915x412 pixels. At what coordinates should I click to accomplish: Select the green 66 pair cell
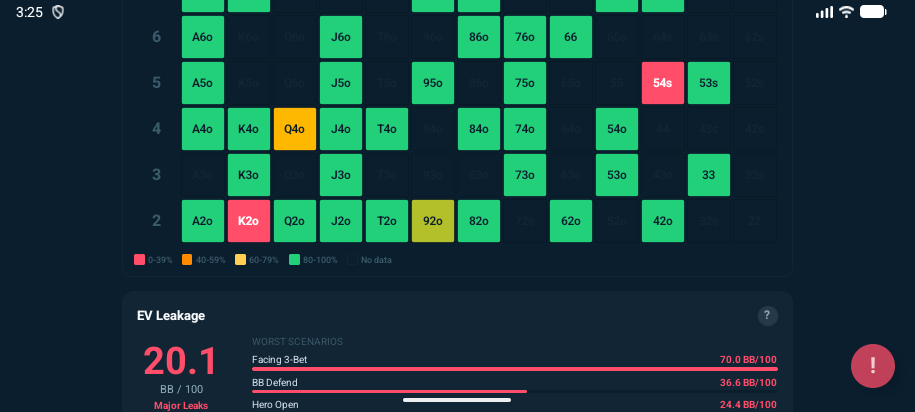[571, 37]
